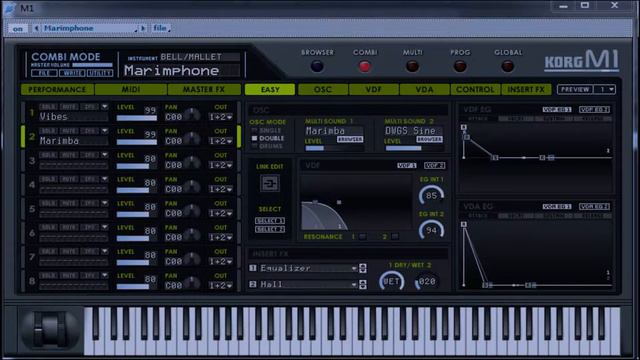640x360 pixels.
Task: Select SINGLE oscillator mode
Action: point(254,131)
